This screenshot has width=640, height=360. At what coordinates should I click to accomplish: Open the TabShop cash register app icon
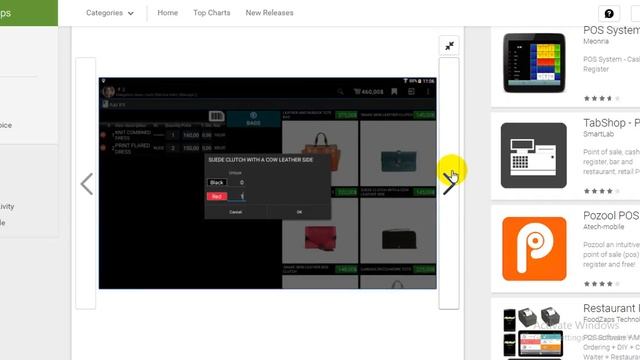pos(534,156)
